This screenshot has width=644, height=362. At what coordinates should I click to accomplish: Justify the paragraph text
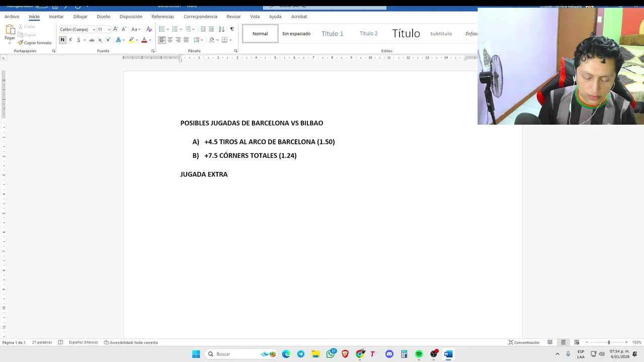pos(186,40)
